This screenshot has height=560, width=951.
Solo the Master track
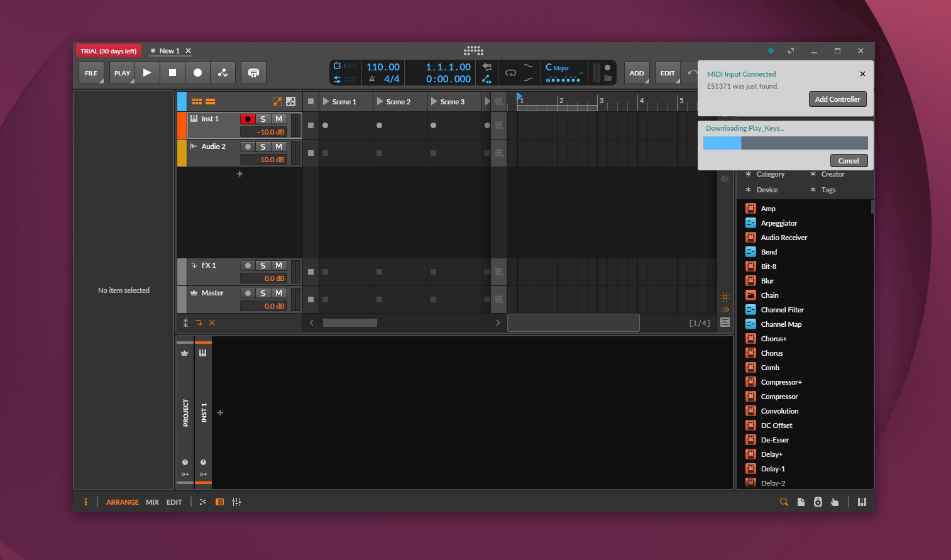(263, 293)
